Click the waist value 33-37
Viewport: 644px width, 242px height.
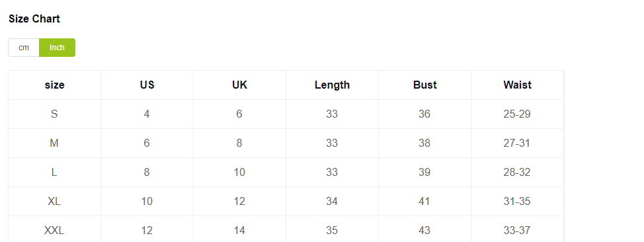click(x=517, y=231)
